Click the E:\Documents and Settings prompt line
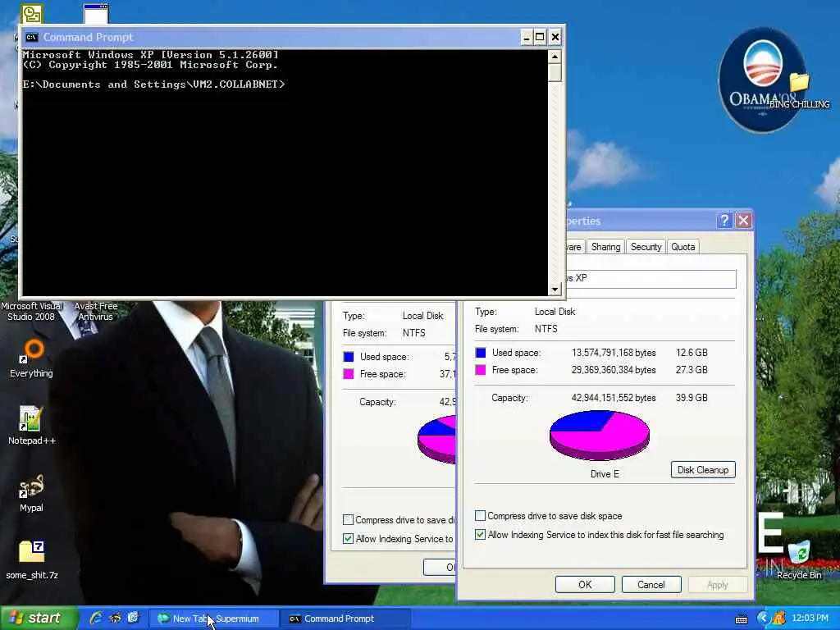This screenshot has height=630, width=840. tap(153, 84)
